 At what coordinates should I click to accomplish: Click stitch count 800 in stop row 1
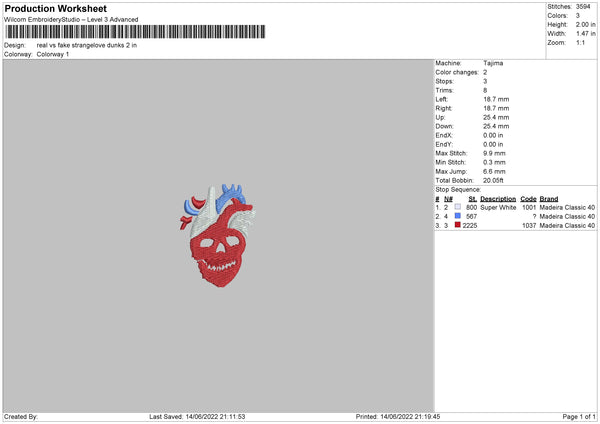click(x=471, y=207)
